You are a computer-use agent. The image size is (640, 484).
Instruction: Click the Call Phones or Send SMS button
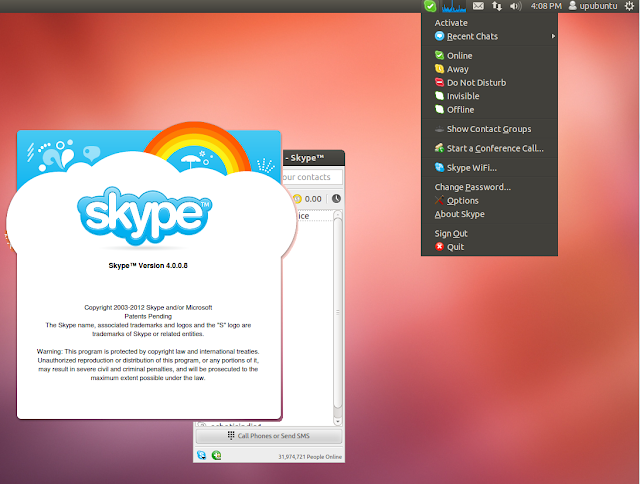point(269,436)
